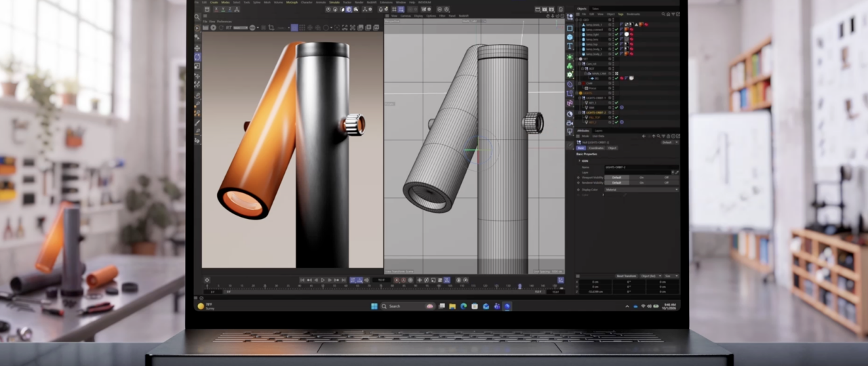Set Renderer Visibility to Off
Image resolution: width=868 pixels, height=366 pixels.
tap(667, 182)
